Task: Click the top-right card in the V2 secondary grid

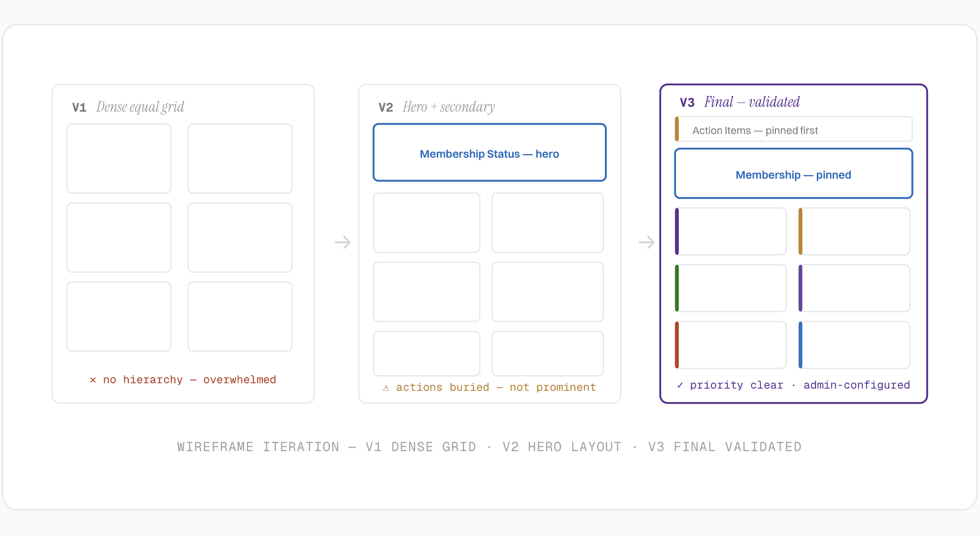Action: (548, 222)
